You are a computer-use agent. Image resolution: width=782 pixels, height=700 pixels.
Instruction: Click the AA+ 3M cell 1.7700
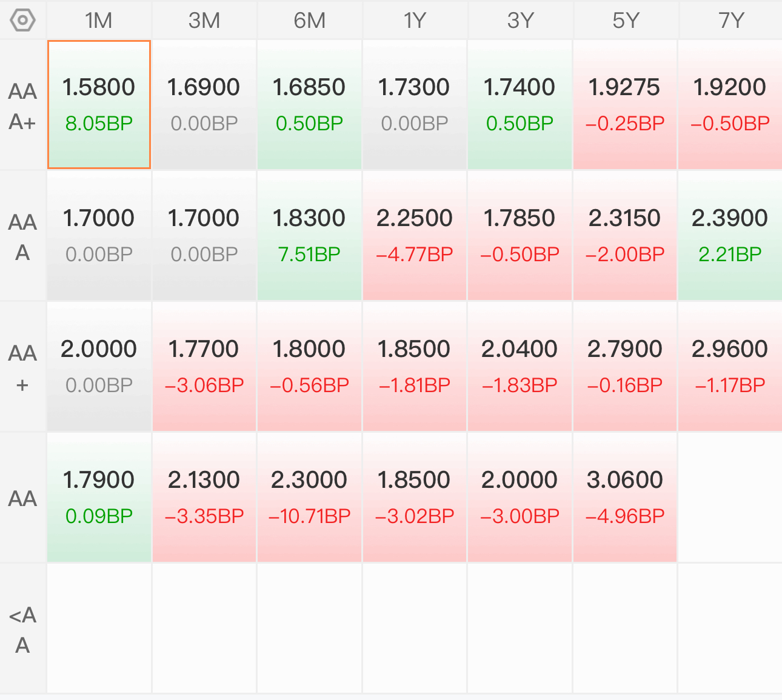pos(204,367)
